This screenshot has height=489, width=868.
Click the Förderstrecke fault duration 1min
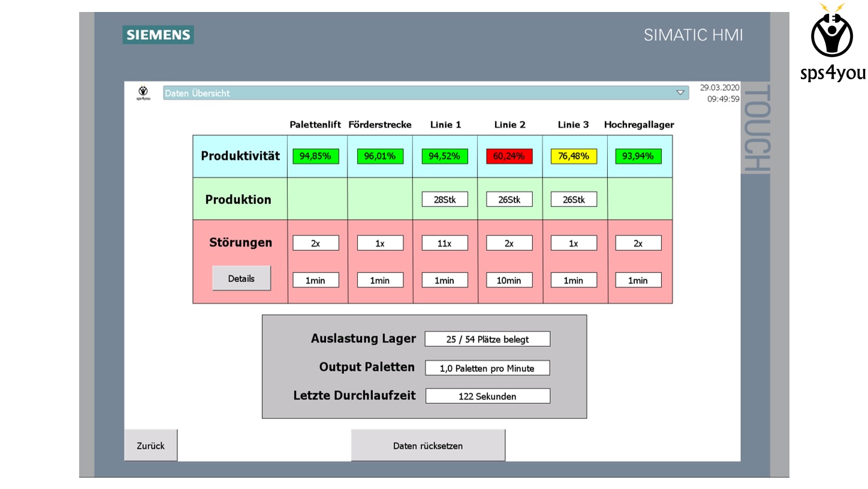380,280
